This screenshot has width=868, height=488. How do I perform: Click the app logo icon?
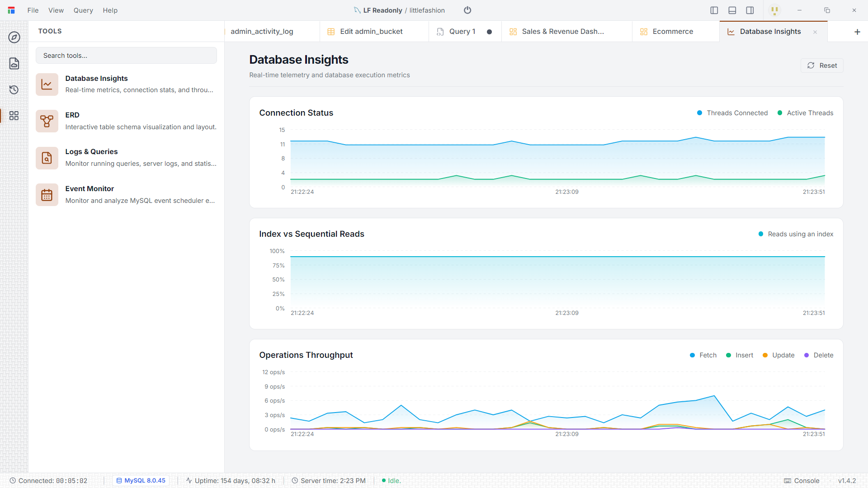click(11, 10)
